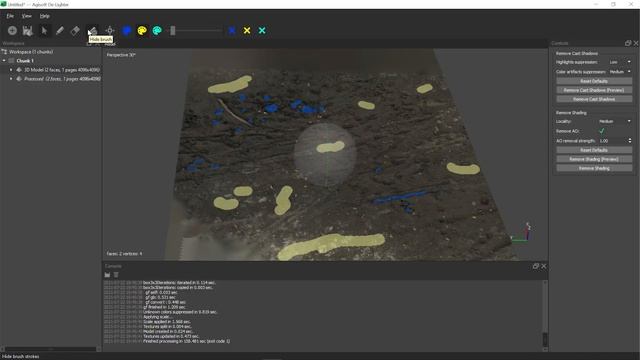
Task: Click the Finished processing console line
Action: tap(187, 341)
